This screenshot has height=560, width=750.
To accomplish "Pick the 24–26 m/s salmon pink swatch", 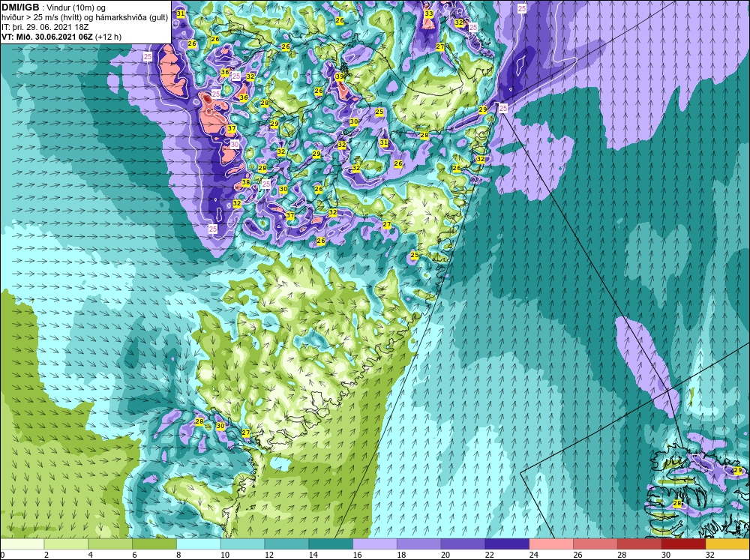I will click(551, 544).
